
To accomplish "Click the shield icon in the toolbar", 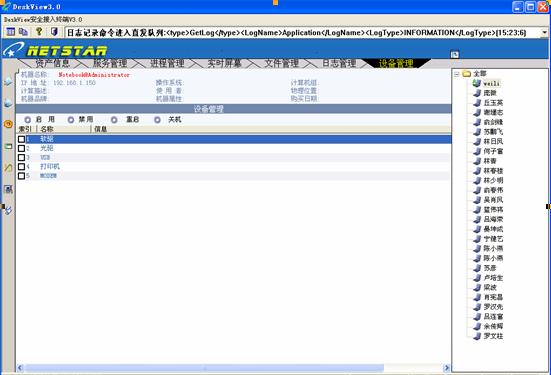I will pos(54,32).
